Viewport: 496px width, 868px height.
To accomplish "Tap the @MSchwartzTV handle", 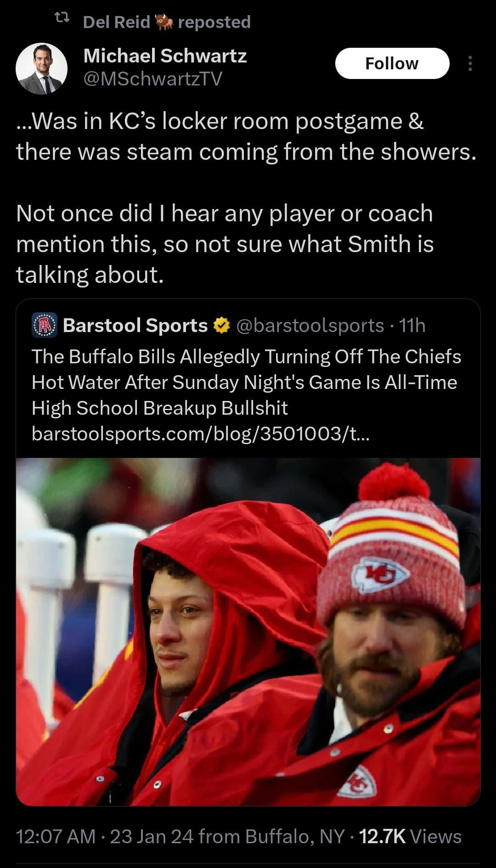I will tap(153, 79).
